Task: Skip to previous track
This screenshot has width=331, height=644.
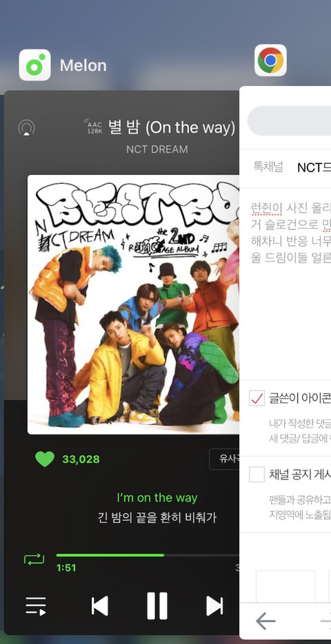Action: 99,606
